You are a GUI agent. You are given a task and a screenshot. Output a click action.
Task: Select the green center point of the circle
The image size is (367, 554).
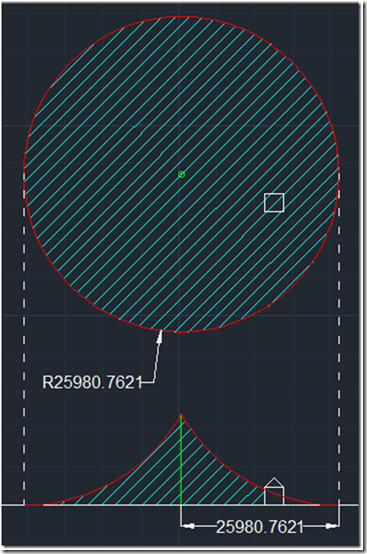point(181,175)
